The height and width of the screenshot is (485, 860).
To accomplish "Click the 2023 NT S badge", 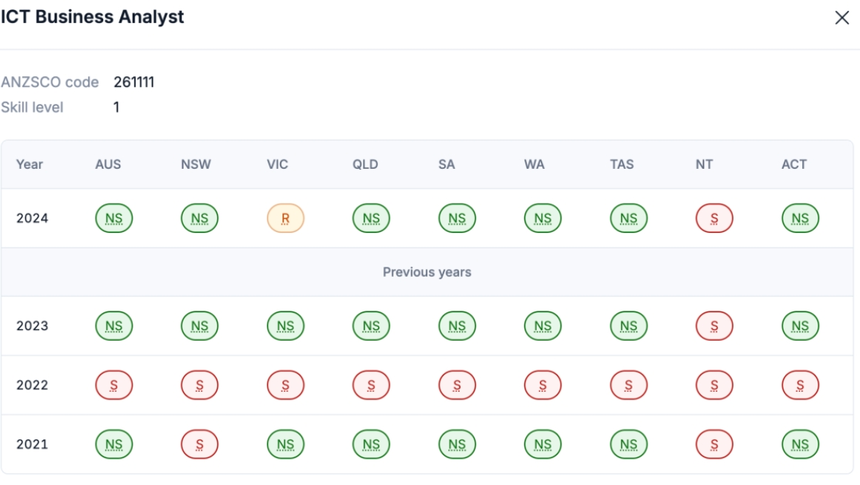I will tap(714, 326).
